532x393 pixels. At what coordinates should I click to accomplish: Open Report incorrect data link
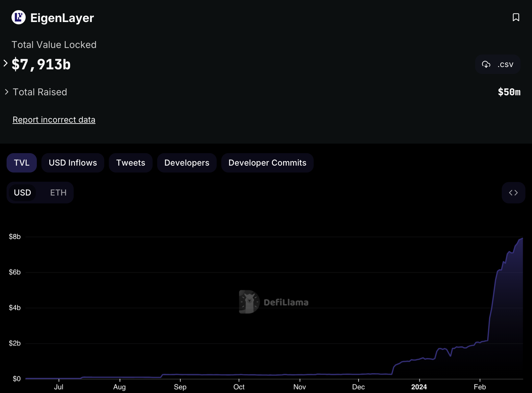pyautogui.click(x=54, y=120)
